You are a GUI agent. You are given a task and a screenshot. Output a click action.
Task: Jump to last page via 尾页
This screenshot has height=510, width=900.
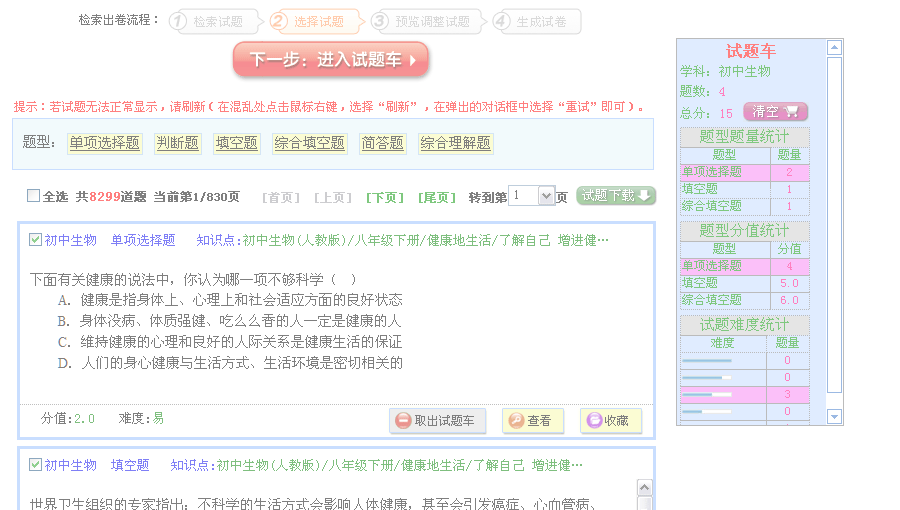(436, 197)
